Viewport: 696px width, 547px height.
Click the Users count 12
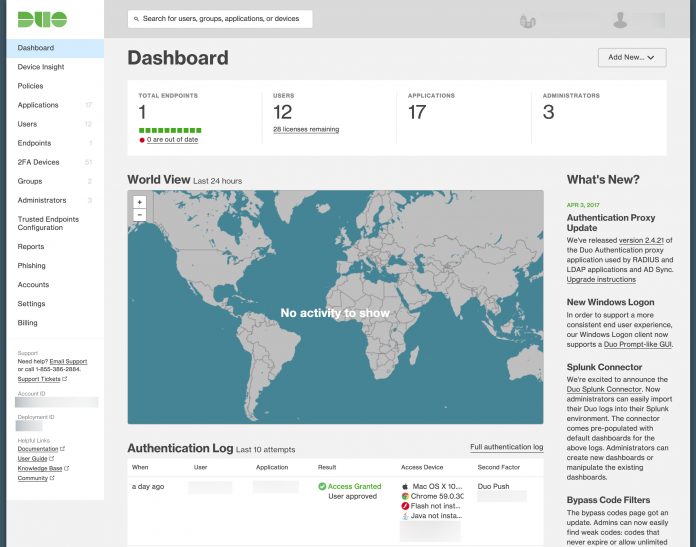click(283, 112)
